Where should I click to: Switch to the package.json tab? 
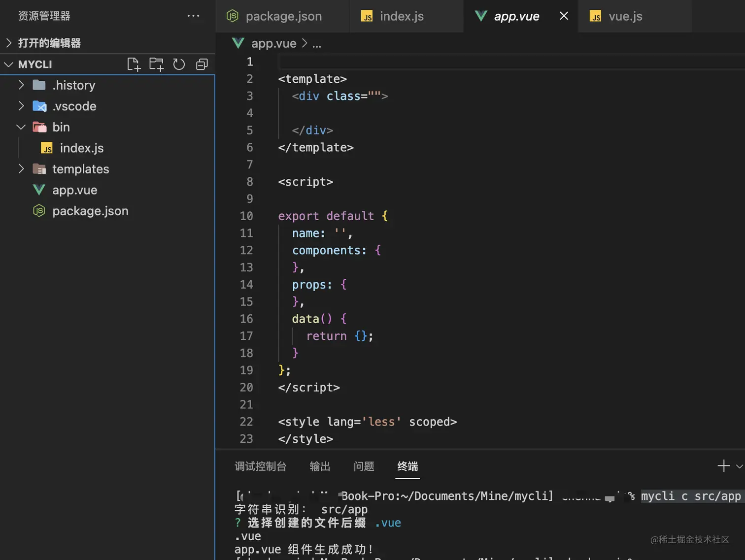point(282,16)
